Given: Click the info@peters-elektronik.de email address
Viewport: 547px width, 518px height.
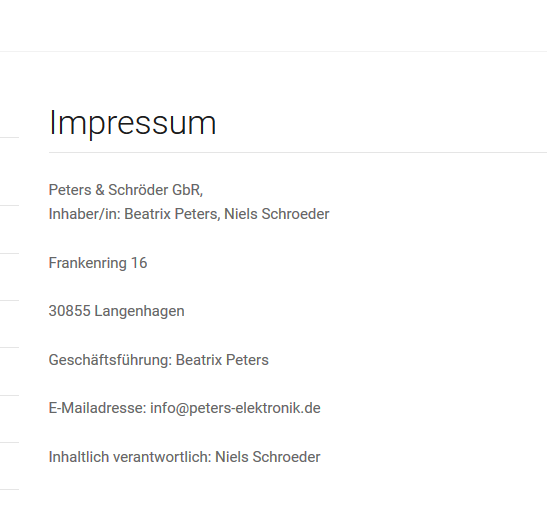Looking at the screenshot, I should [x=235, y=408].
